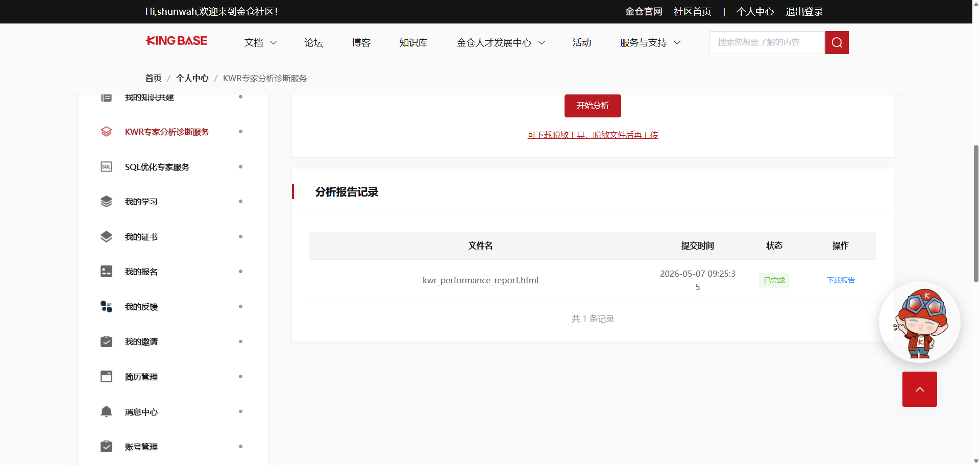Click the back-to-top red arrow button

pyautogui.click(x=919, y=389)
